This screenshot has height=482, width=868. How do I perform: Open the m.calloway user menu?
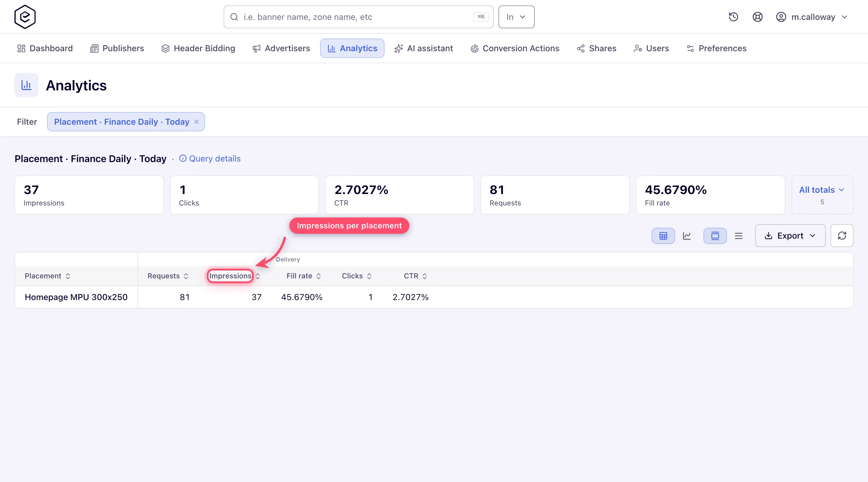[x=812, y=17]
